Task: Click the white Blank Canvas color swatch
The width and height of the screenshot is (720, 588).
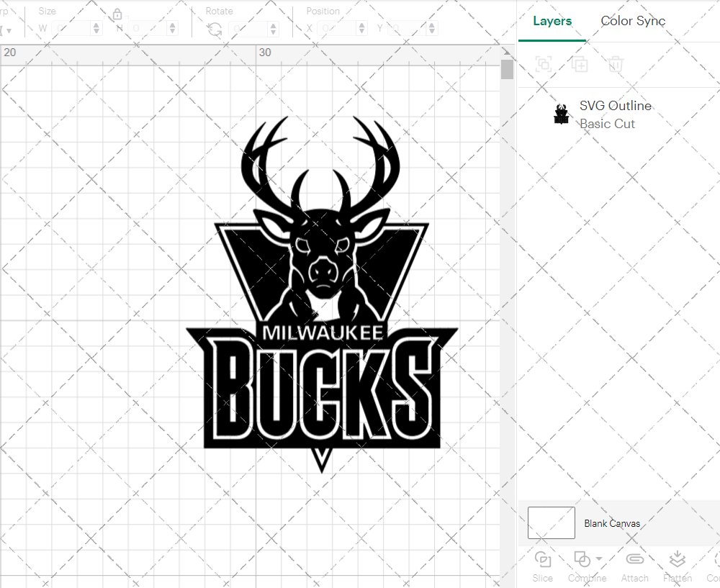Action: [551, 523]
